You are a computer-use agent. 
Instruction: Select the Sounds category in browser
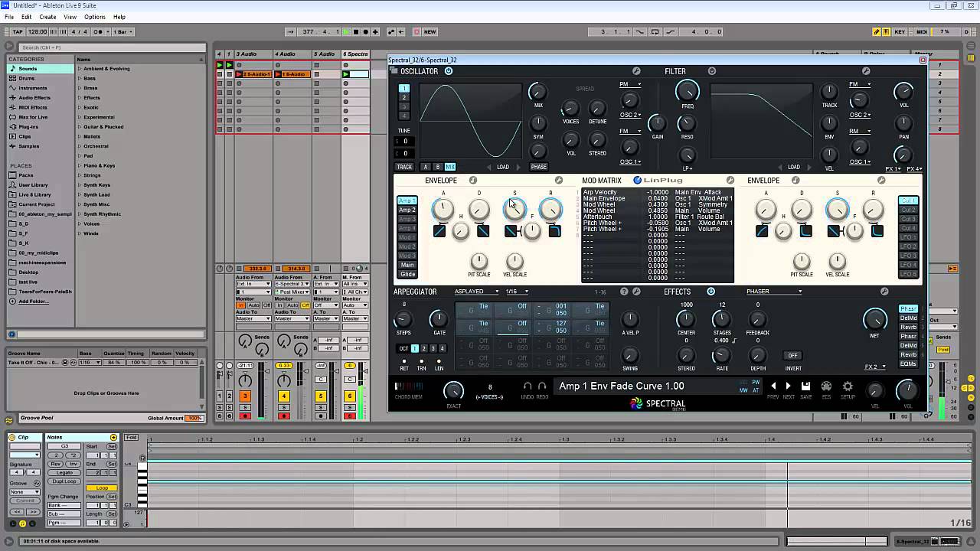(41, 68)
